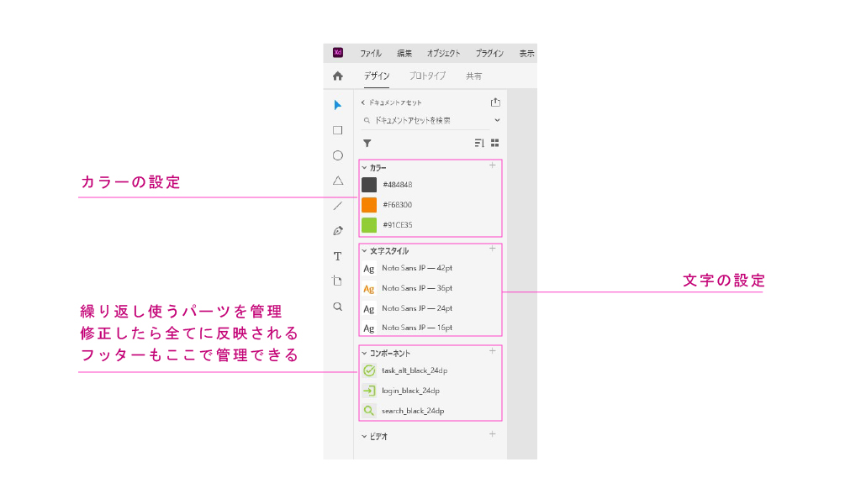Activate the Text tool

click(x=338, y=256)
